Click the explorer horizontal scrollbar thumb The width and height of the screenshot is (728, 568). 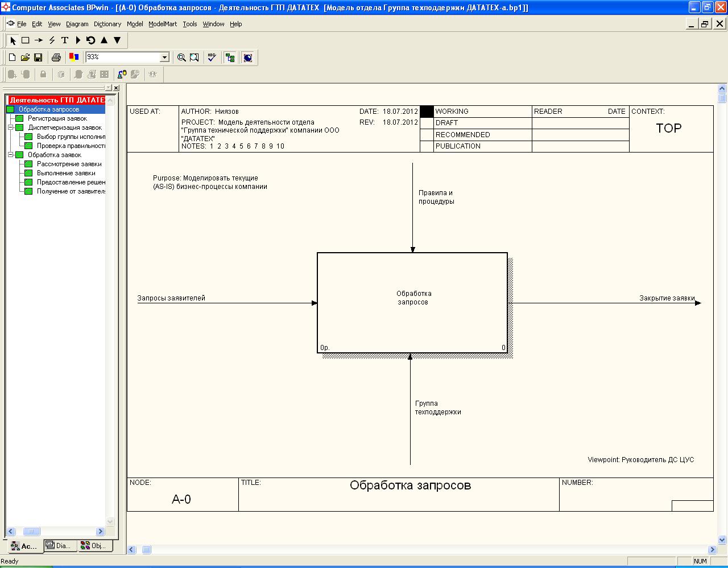click(31, 532)
